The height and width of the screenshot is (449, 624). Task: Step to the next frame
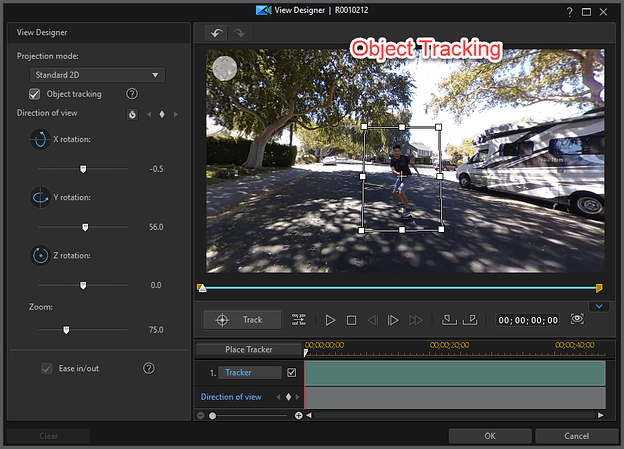click(x=393, y=320)
